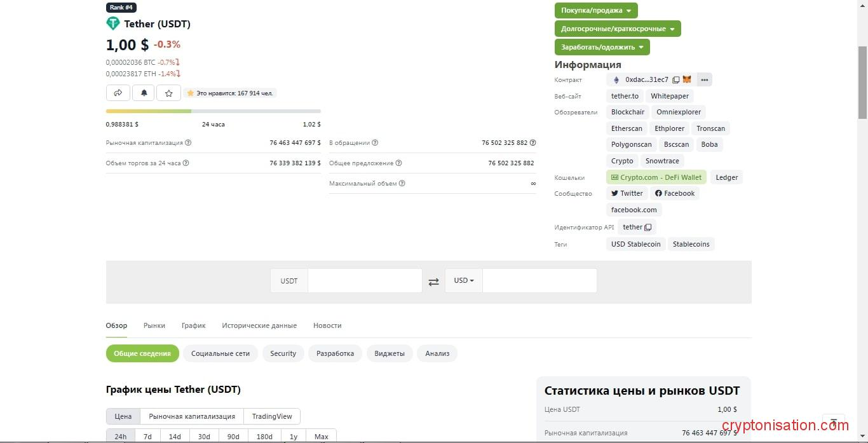Switch chart view to TradingView
This screenshot has width=868, height=443.
pyautogui.click(x=272, y=416)
